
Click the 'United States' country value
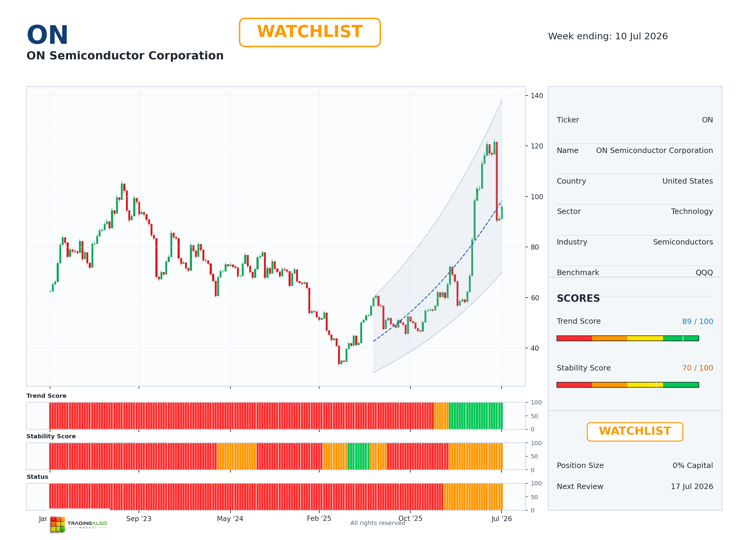click(688, 181)
